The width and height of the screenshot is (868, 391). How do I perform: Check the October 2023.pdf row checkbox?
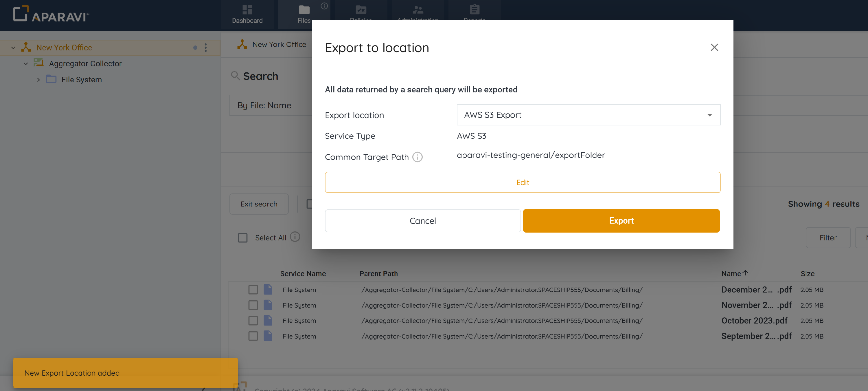(253, 321)
